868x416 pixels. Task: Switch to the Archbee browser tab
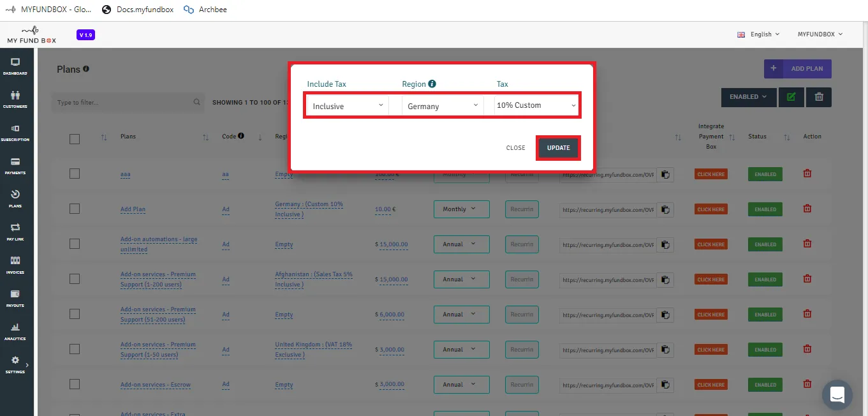(205, 10)
